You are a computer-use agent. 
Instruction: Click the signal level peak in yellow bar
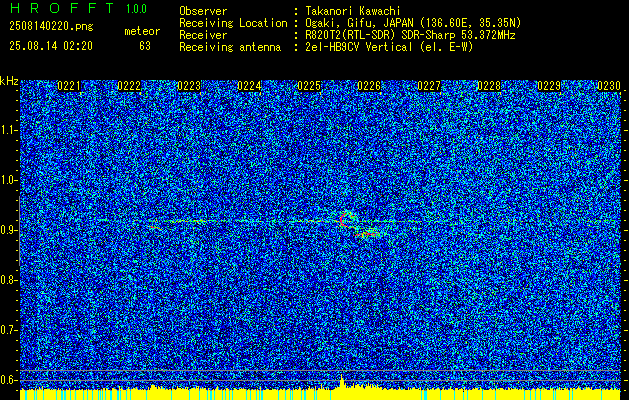(x=342, y=381)
